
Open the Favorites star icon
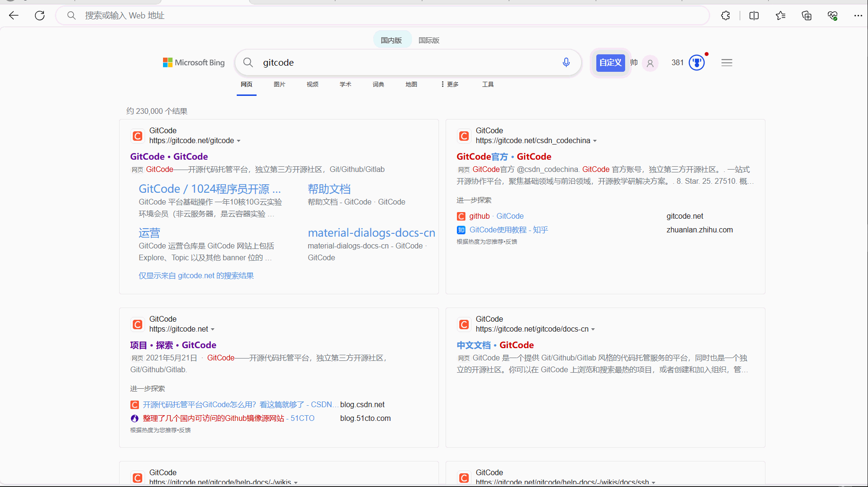tap(781, 16)
